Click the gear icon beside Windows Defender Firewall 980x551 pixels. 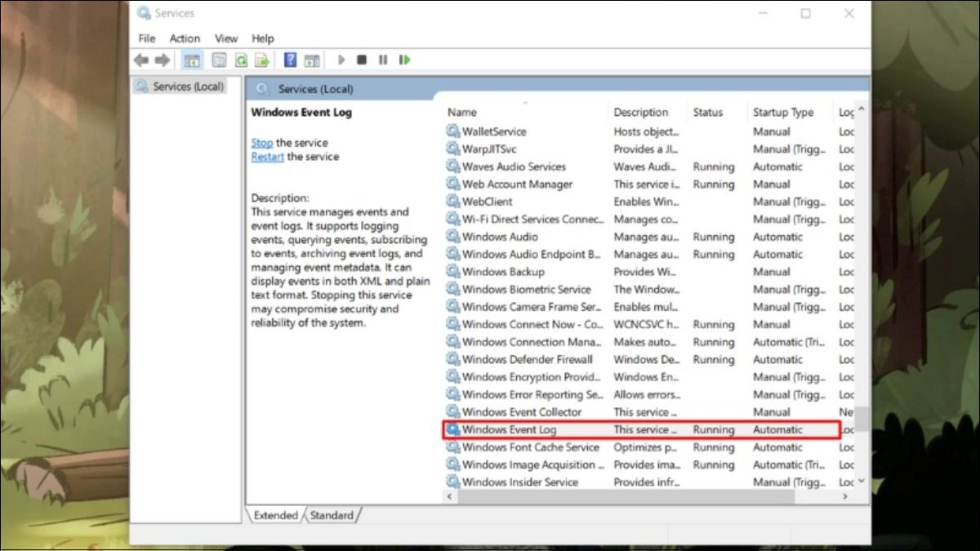click(x=453, y=359)
